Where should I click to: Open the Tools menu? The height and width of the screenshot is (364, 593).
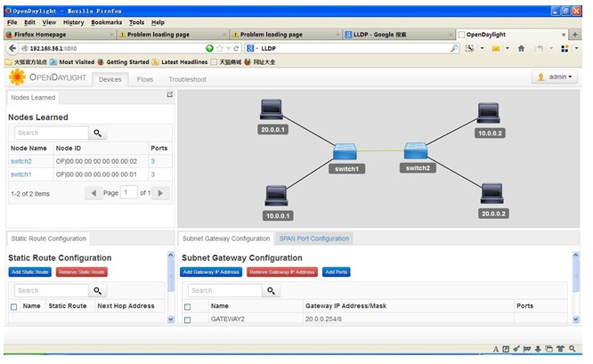click(x=136, y=22)
